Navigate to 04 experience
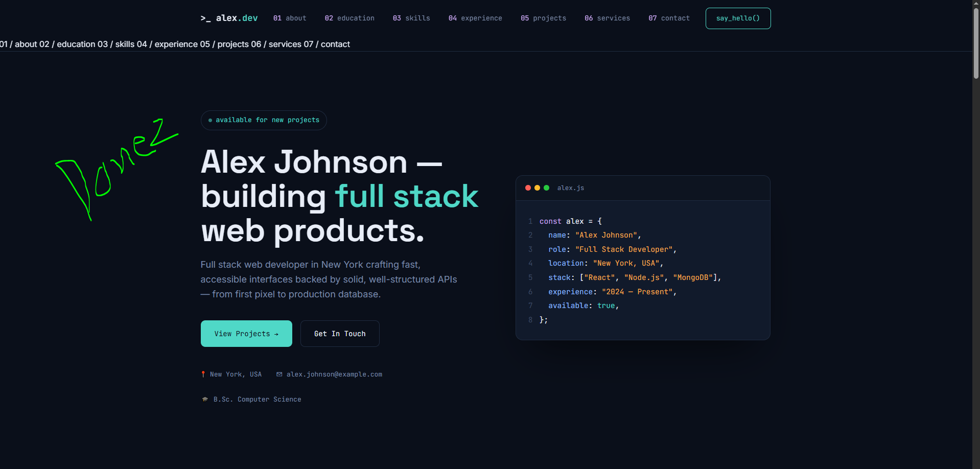Viewport: 980px width, 469px height. [x=475, y=18]
